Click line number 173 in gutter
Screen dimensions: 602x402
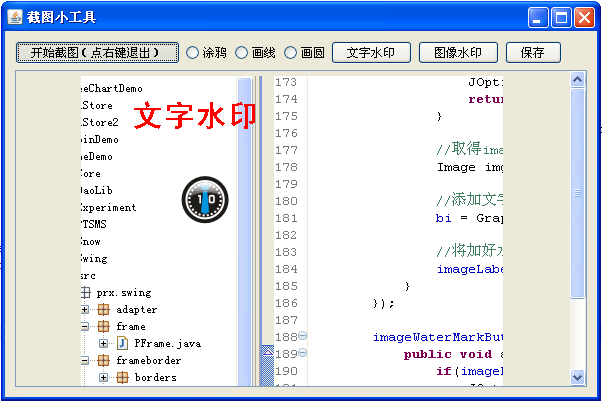pos(286,82)
